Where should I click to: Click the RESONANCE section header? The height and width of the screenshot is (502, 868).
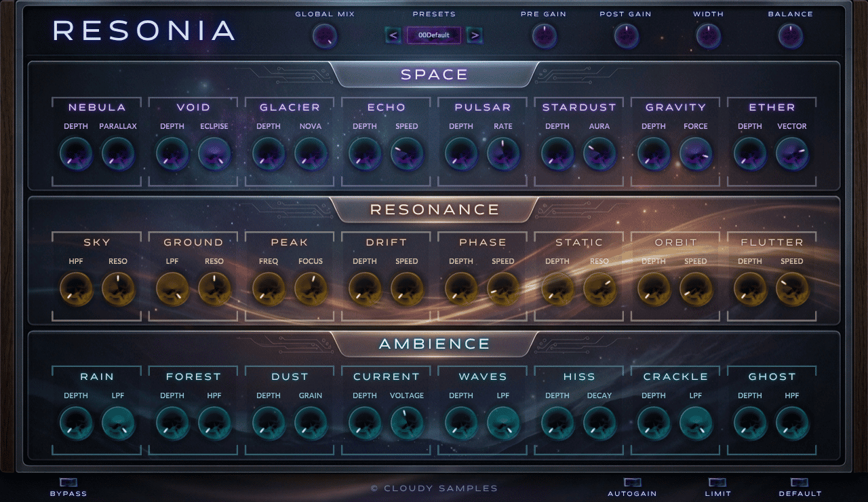(434, 210)
